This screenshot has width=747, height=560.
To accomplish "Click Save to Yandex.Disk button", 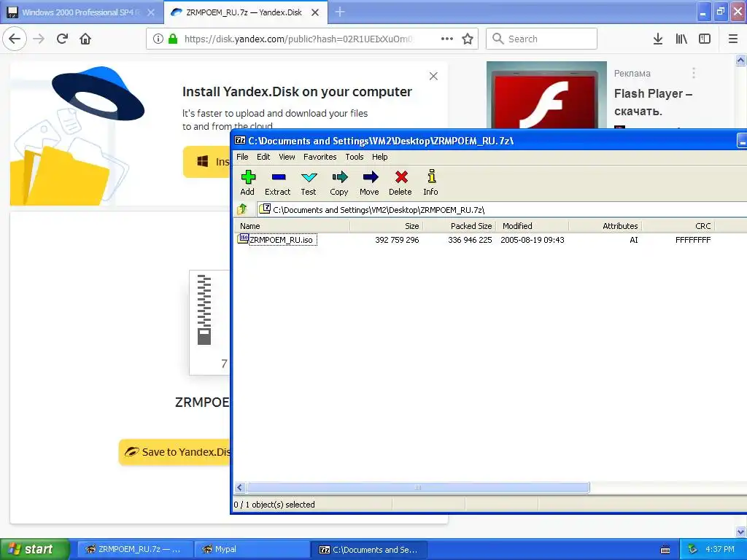I will pos(175,452).
